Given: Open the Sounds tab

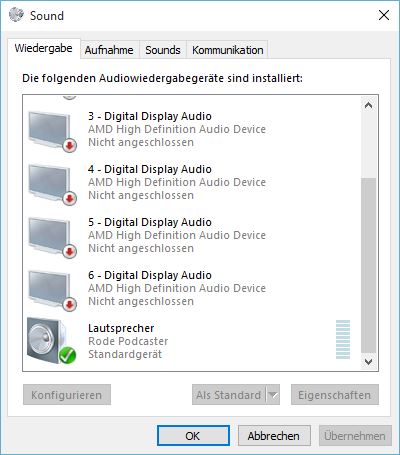Looking at the screenshot, I should point(163,50).
